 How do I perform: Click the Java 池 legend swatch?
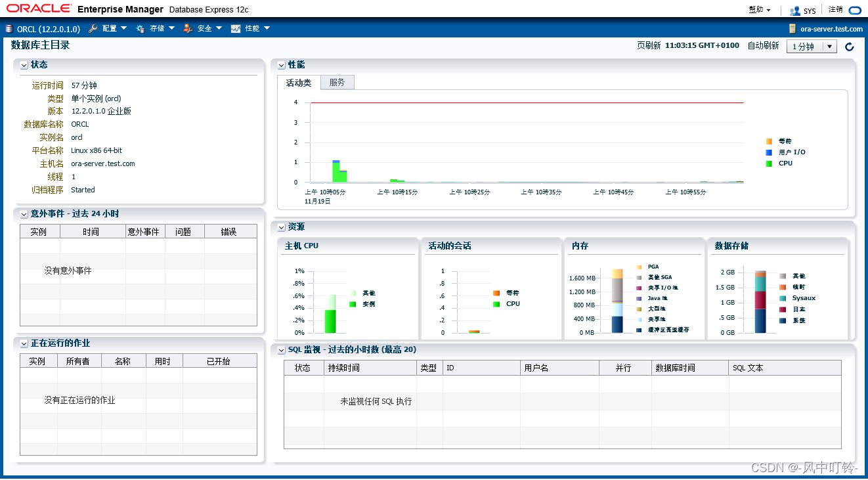tap(639, 299)
